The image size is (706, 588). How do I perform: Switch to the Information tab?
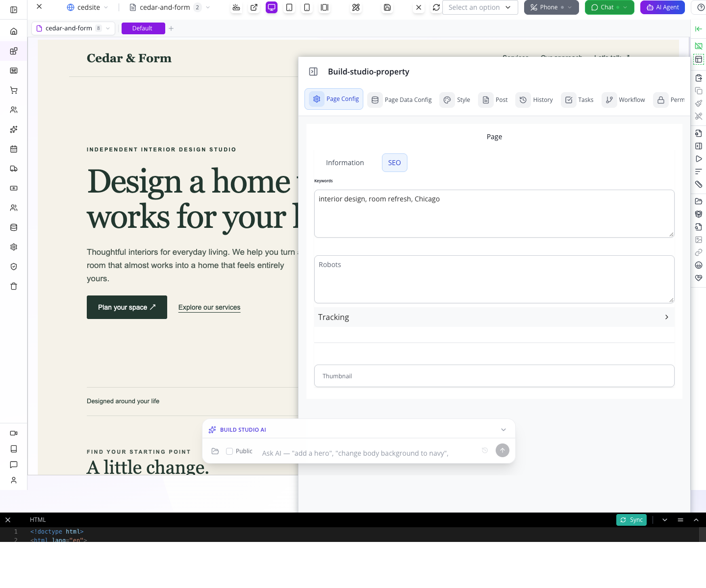click(x=345, y=163)
